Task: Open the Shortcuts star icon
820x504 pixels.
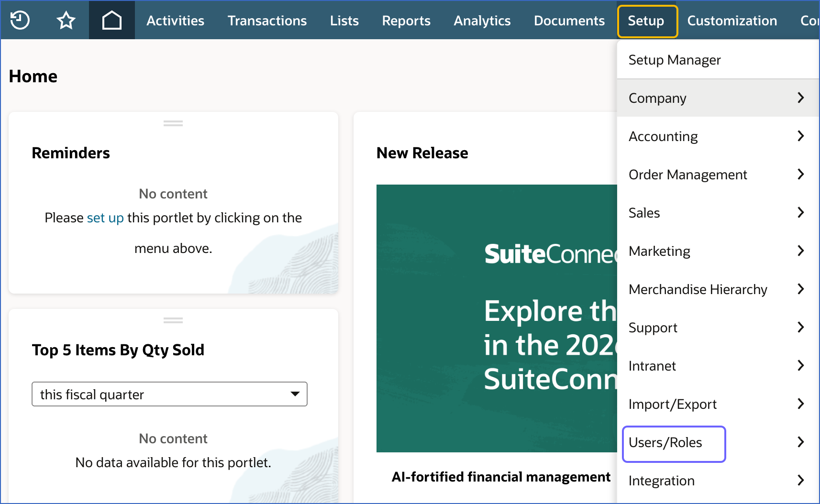Action: pyautogui.click(x=66, y=20)
